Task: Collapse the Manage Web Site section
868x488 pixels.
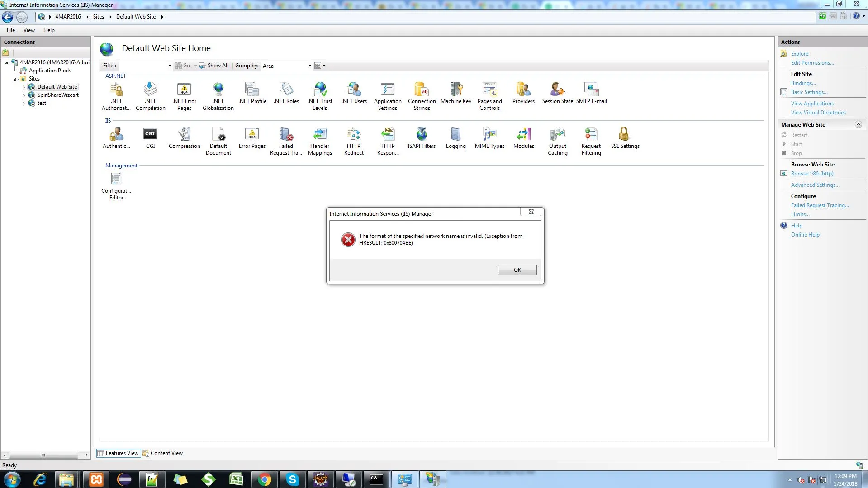Action: tap(858, 125)
